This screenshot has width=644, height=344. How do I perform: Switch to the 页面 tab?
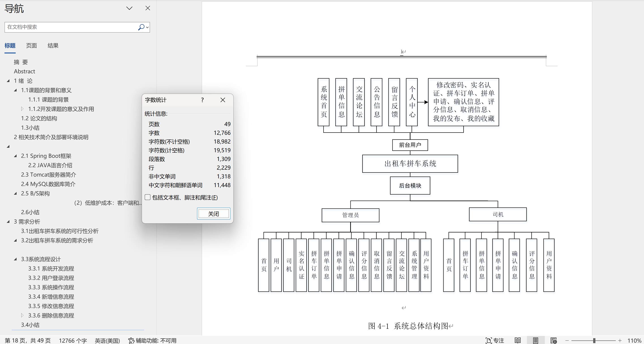tap(32, 46)
